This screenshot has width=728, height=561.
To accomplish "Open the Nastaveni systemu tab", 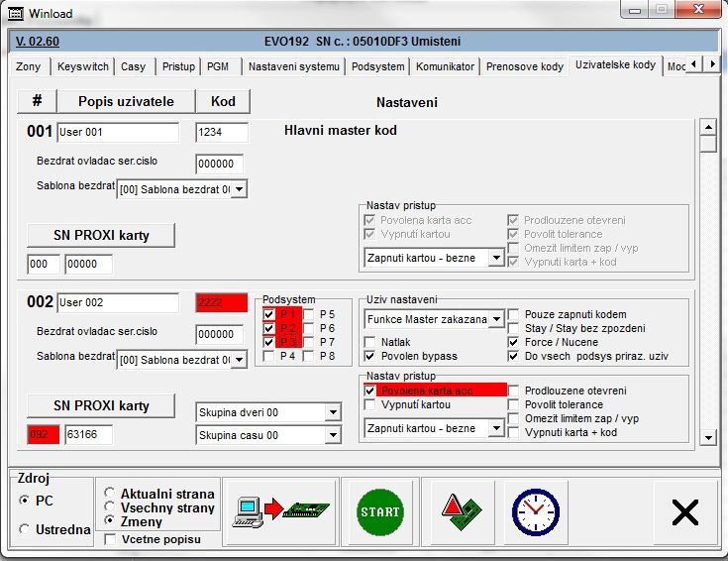I will pos(294,66).
